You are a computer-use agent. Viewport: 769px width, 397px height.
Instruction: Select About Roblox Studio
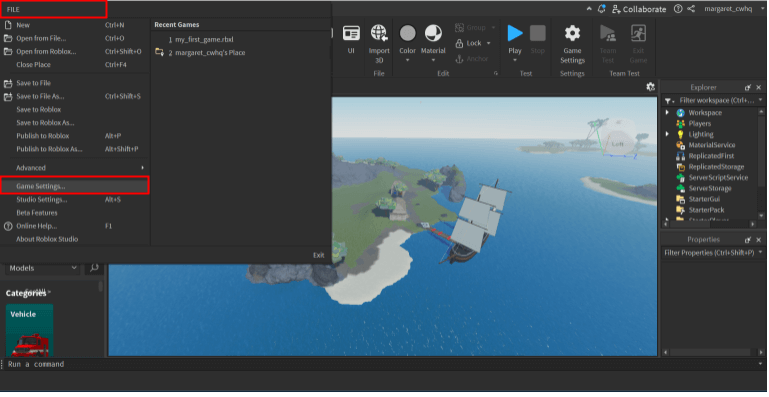(x=75, y=239)
